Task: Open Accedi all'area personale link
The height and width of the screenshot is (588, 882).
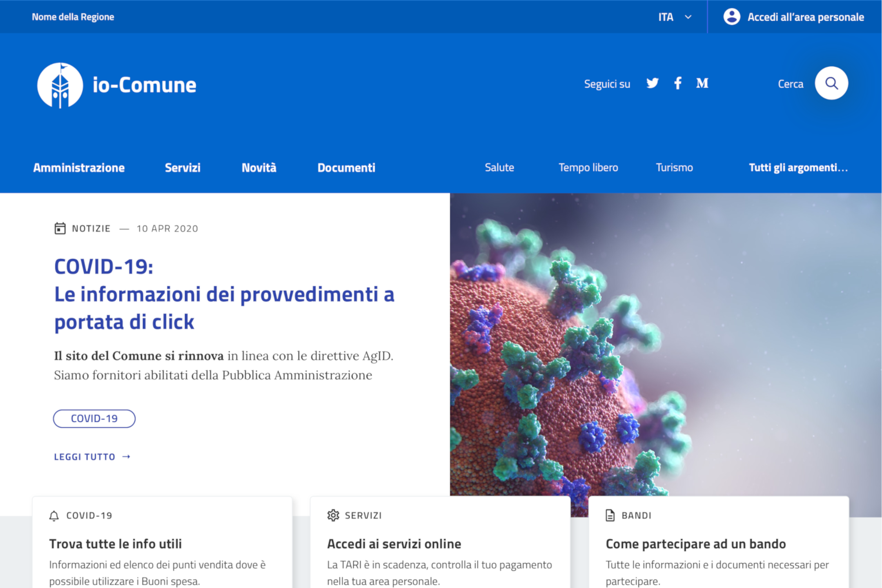Action: tap(806, 17)
